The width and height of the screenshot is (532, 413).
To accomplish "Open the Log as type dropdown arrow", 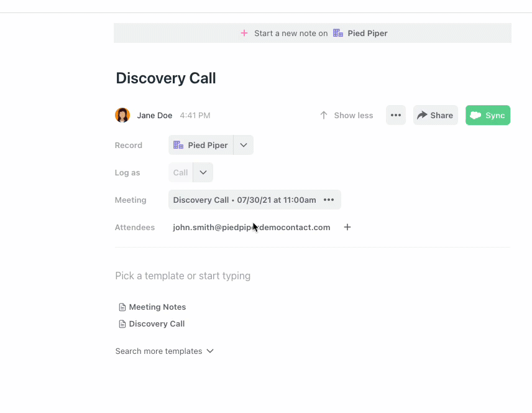I will coord(203,172).
